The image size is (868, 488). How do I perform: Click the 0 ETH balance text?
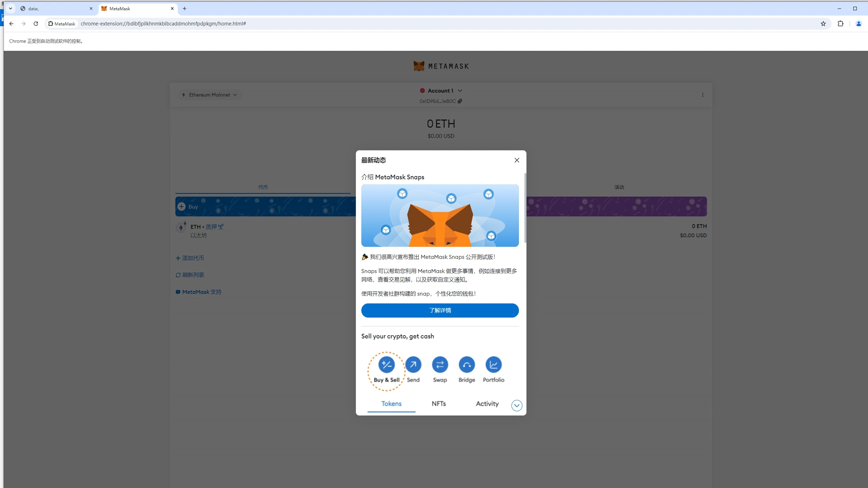pos(441,124)
